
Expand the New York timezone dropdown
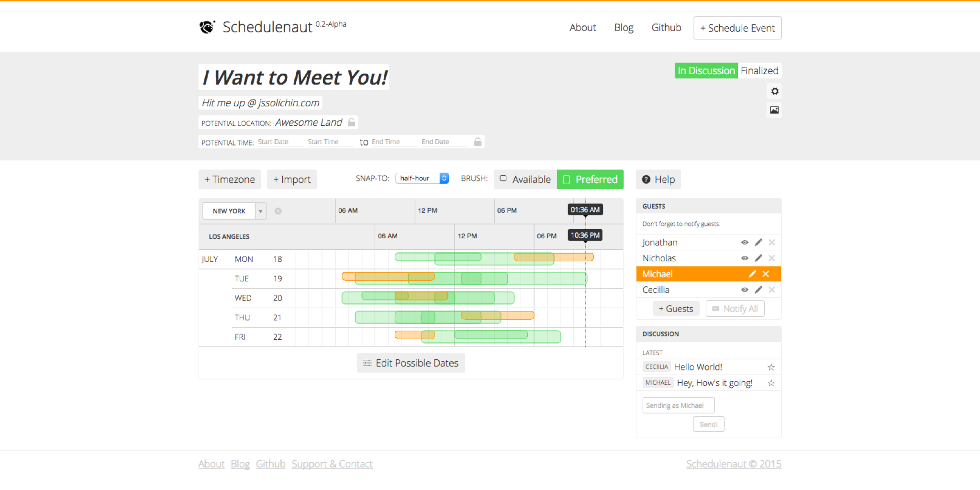[x=260, y=211]
